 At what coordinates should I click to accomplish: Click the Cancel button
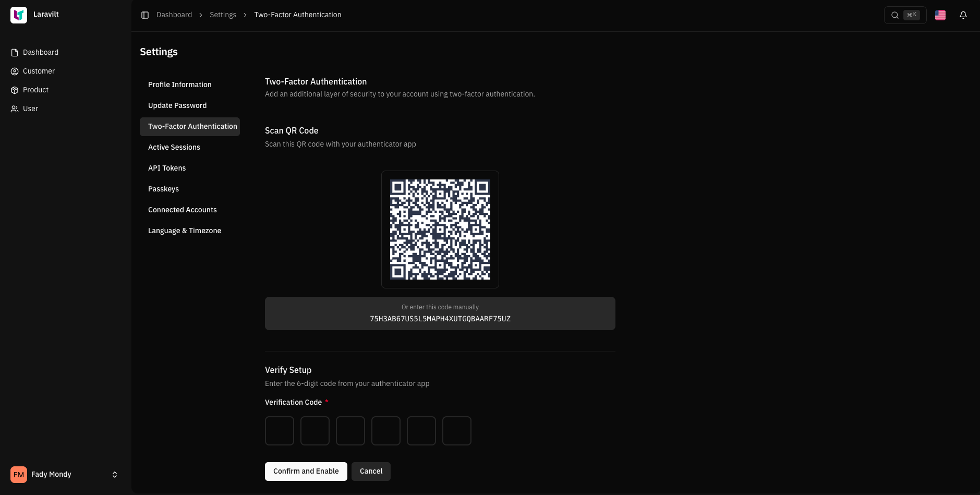(371, 471)
